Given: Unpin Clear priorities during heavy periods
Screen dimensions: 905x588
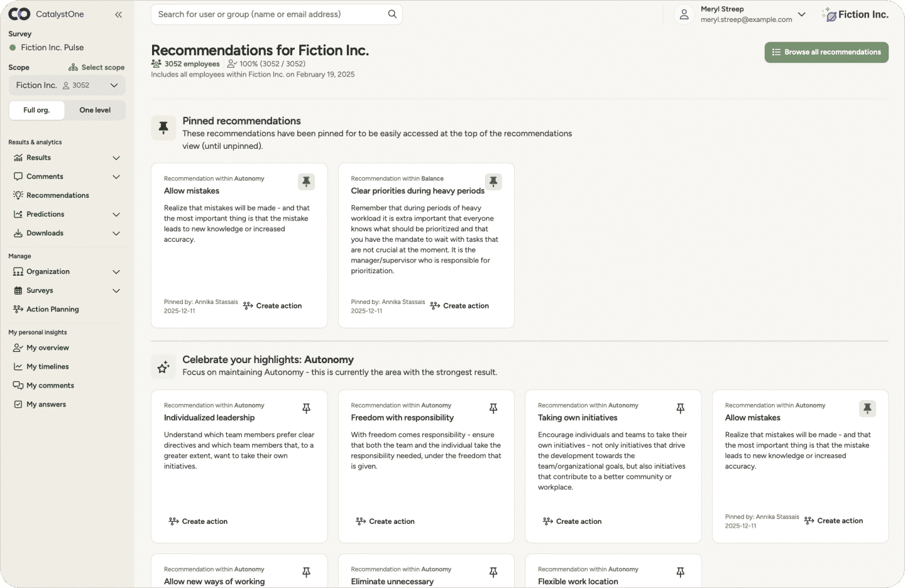Looking at the screenshot, I should (493, 182).
